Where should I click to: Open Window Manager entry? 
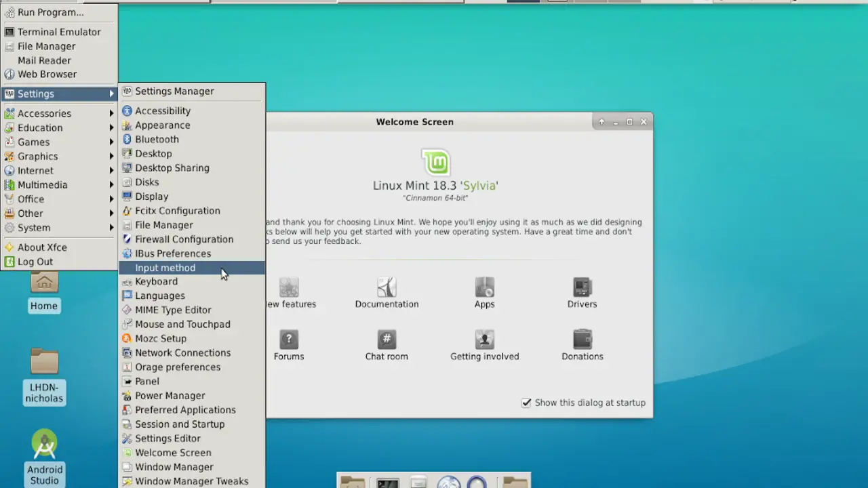(x=192, y=466)
